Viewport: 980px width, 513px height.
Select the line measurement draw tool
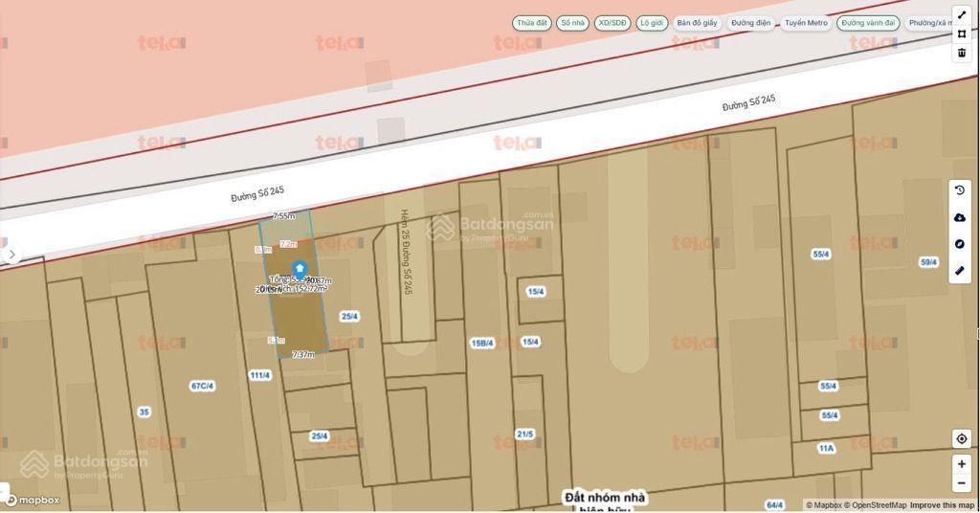pyautogui.click(x=961, y=14)
